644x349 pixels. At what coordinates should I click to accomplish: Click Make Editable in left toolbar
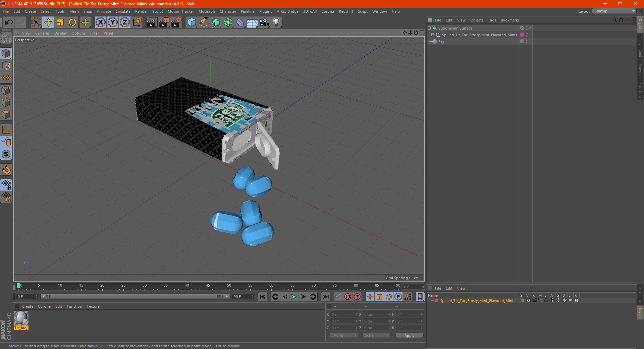pyautogui.click(x=6, y=39)
